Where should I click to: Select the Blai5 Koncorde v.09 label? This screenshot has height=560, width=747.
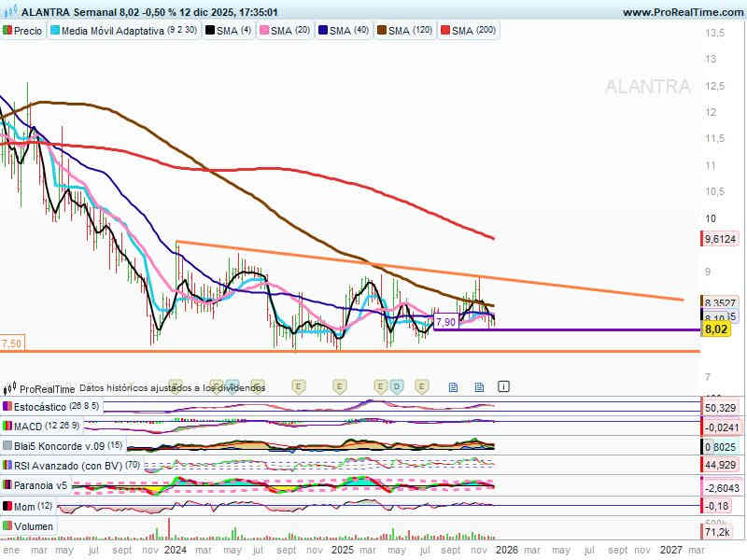coord(67,446)
